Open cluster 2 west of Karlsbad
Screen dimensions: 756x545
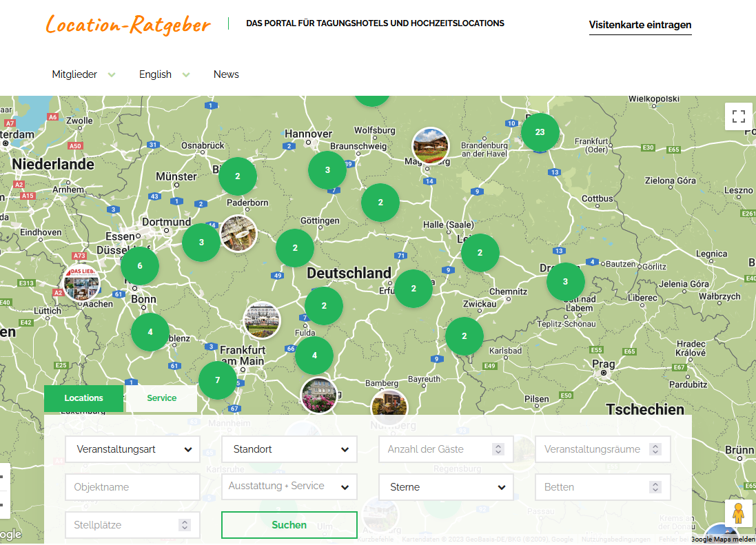click(x=464, y=336)
